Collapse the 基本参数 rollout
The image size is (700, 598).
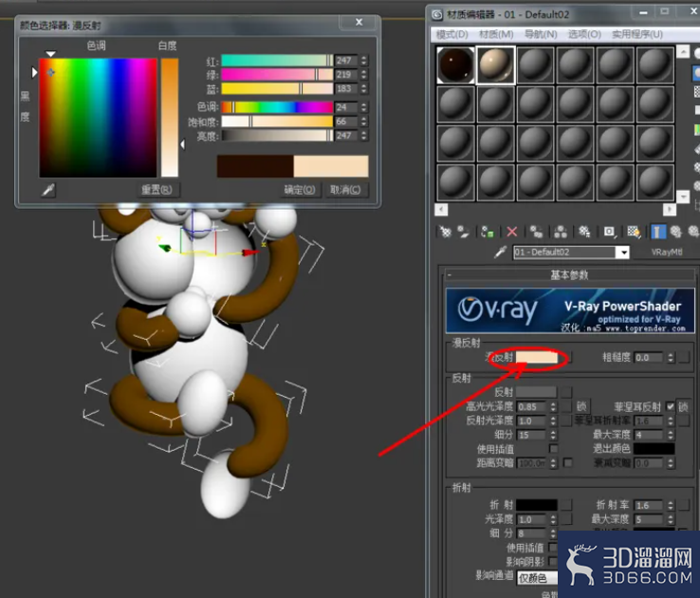point(570,274)
